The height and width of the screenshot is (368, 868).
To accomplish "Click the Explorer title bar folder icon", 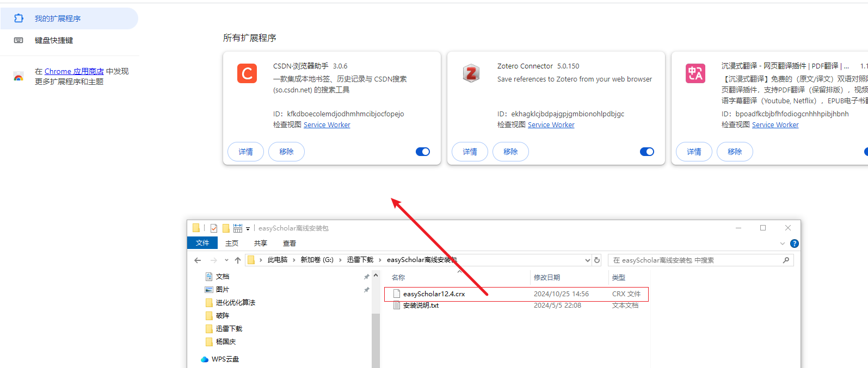I will click(196, 228).
